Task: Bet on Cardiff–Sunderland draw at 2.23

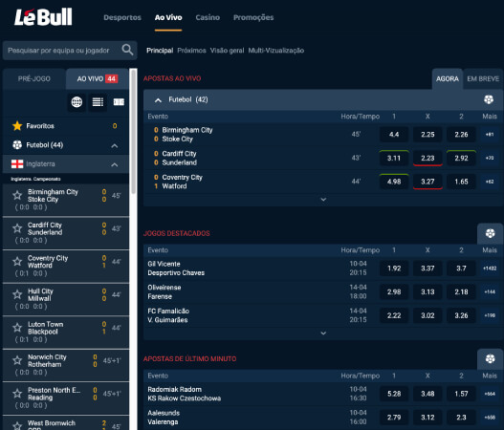Action: [x=427, y=158]
